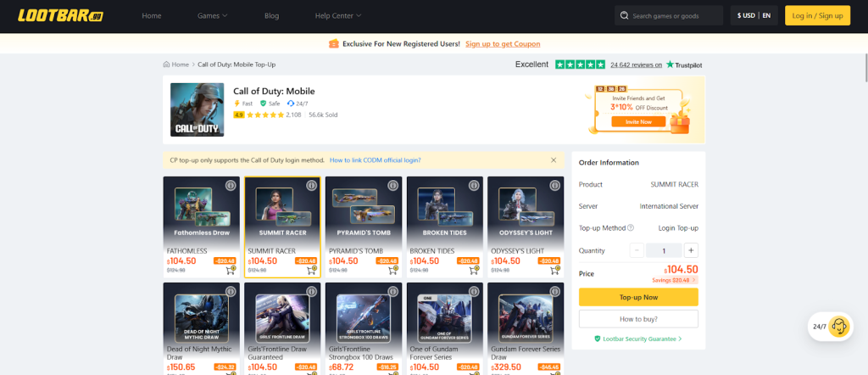Select the BROKEN TIDES product card
The height and width of the screenshot is (375, 868).
coord(444,227)
